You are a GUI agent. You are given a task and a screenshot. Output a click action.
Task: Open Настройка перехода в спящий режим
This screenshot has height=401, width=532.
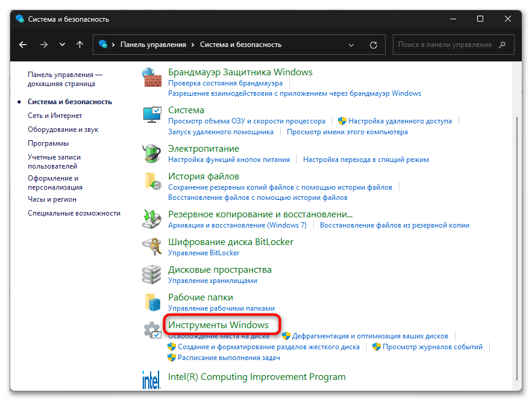366,160
